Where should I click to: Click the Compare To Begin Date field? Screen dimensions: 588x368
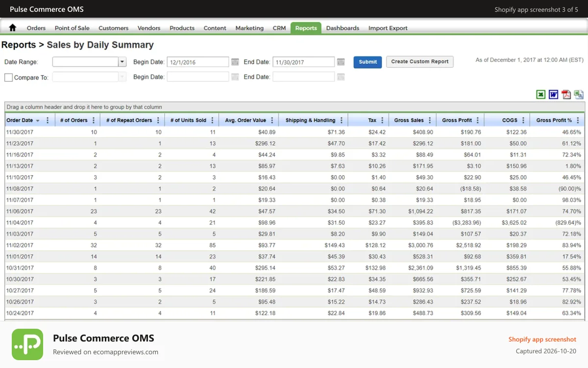point(198,77)
